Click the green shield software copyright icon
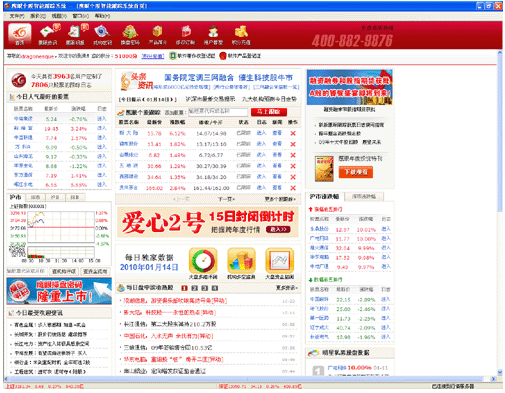The width and height of the screenshot is (505, 393). (172, 56)
